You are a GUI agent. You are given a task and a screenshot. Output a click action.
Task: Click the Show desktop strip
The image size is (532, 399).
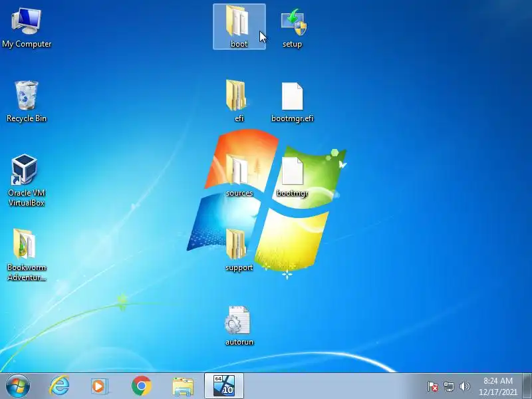pyautogui.click(x=527, y=386)
